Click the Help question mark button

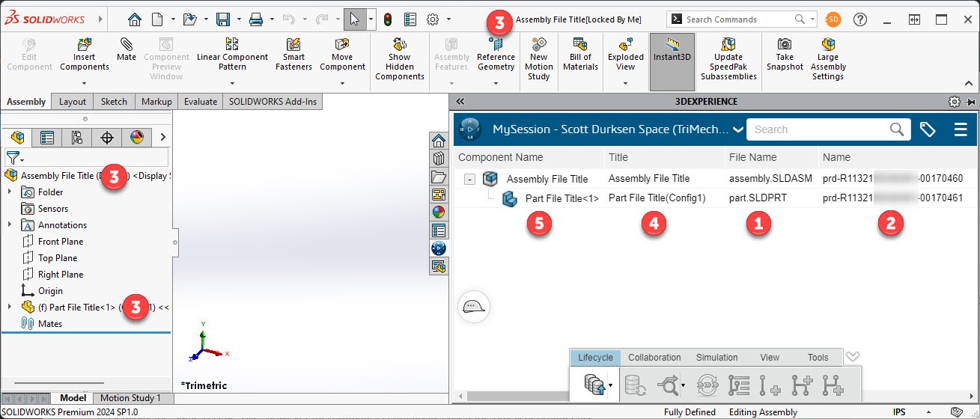click(x=860, y=19)
